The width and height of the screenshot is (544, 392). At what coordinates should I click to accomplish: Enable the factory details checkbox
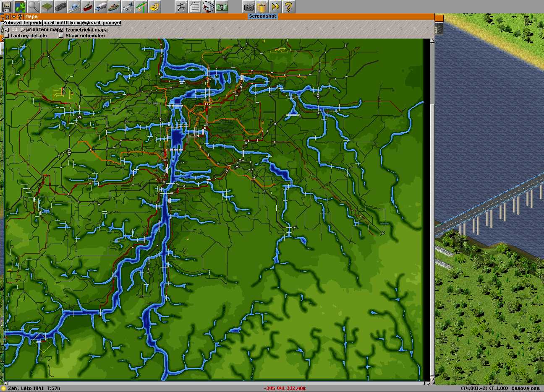[x=7, y=36]
